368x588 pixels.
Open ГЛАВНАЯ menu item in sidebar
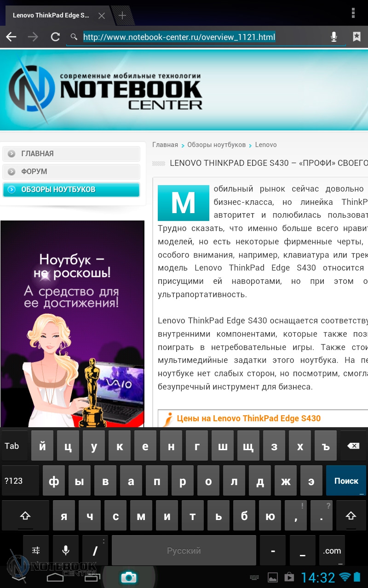pyautogui.click(x=71, y=154)
